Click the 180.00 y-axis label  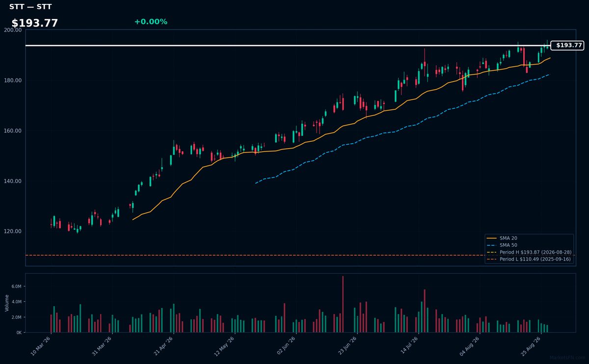click(x=14, y=80)
